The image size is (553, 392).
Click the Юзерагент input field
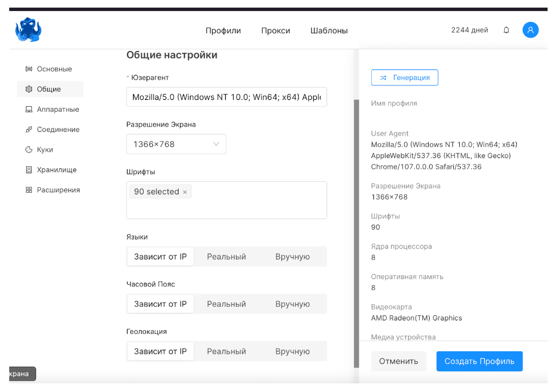[226, 97]
